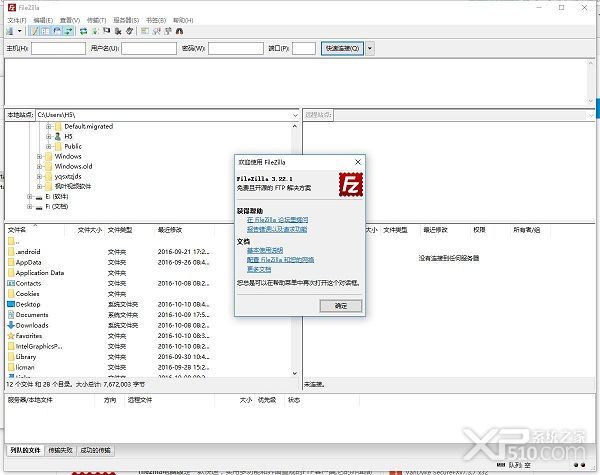Viewport: 600px width, 475px height.
Task: Select the H5 user folder icon
Action: pyautogui.click(x=58, y=136)
